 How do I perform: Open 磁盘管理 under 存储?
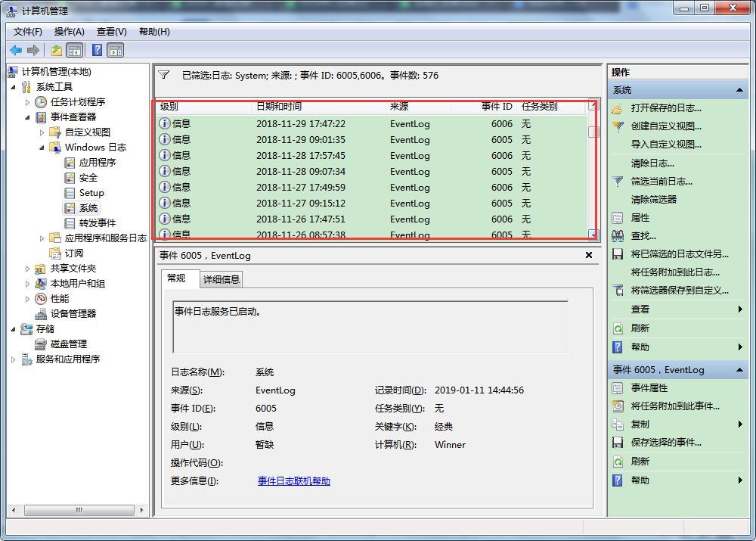pos(68,344)
